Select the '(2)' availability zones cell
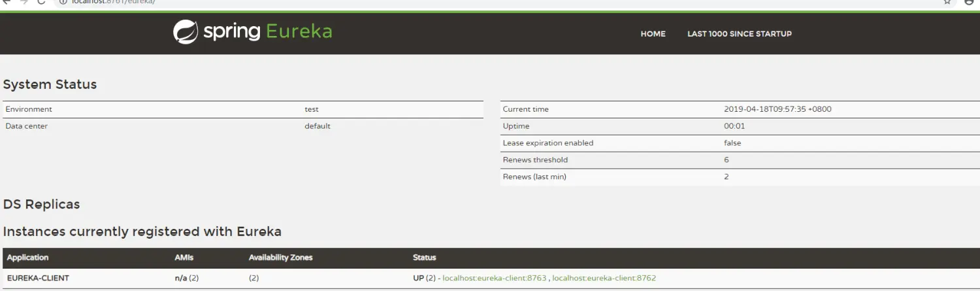Viewport: 980px width, 291px height. point(254,278)
